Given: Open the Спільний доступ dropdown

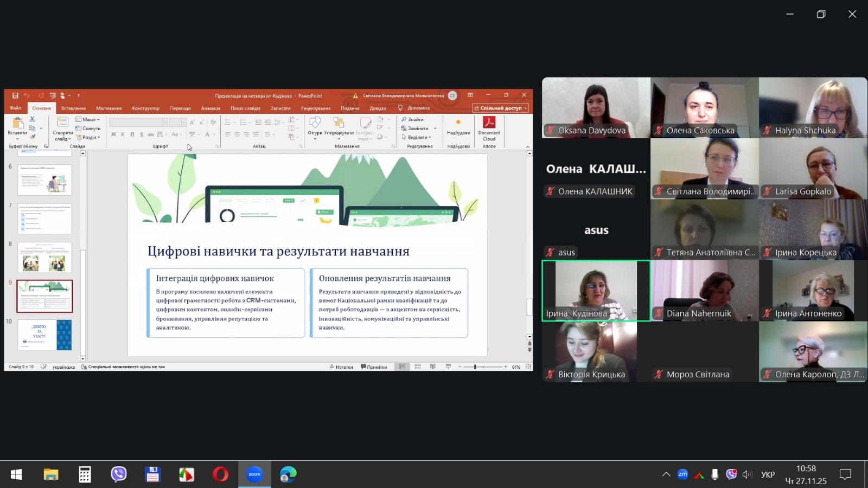Looking at the screenshot, I should click(500, 108).
